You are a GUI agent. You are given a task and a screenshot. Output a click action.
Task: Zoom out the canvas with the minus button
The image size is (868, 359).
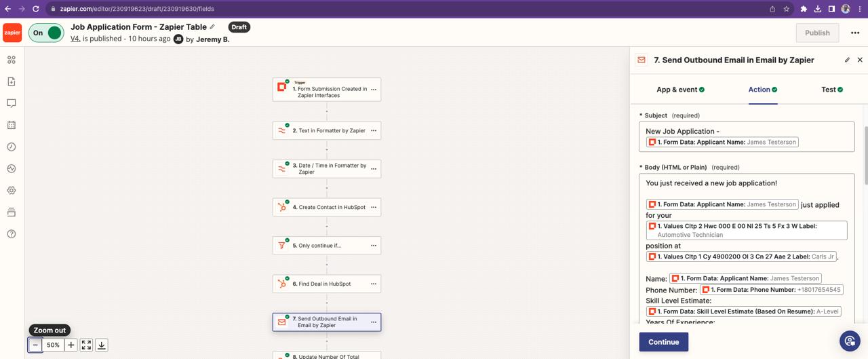pyautogui.click(x=35, y=345)
